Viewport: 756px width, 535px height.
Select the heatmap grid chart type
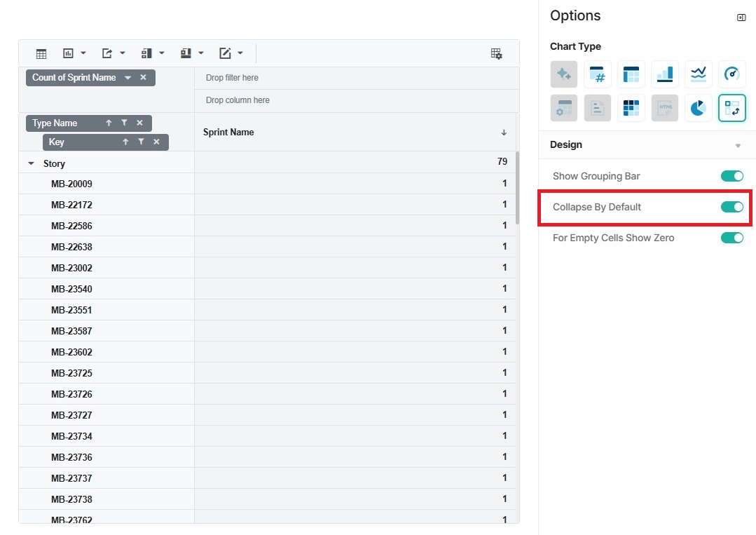coord(631,108)
